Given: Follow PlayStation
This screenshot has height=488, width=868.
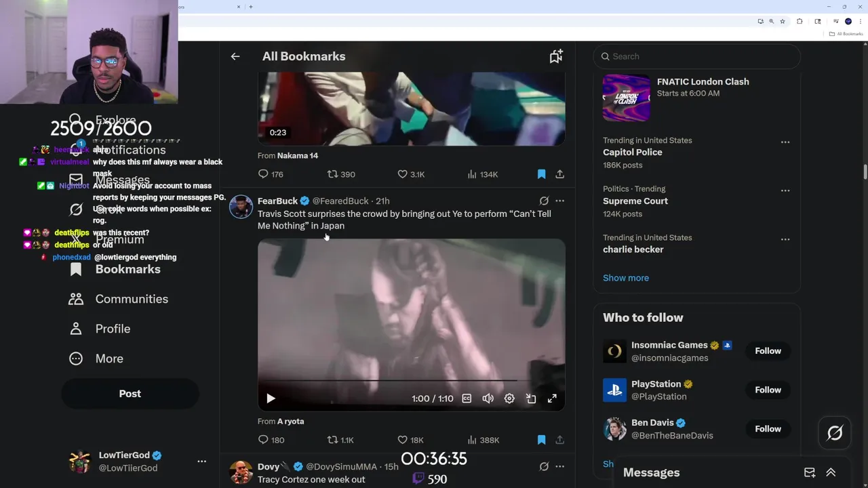Looking at the screenshot, I should [768, 390].
